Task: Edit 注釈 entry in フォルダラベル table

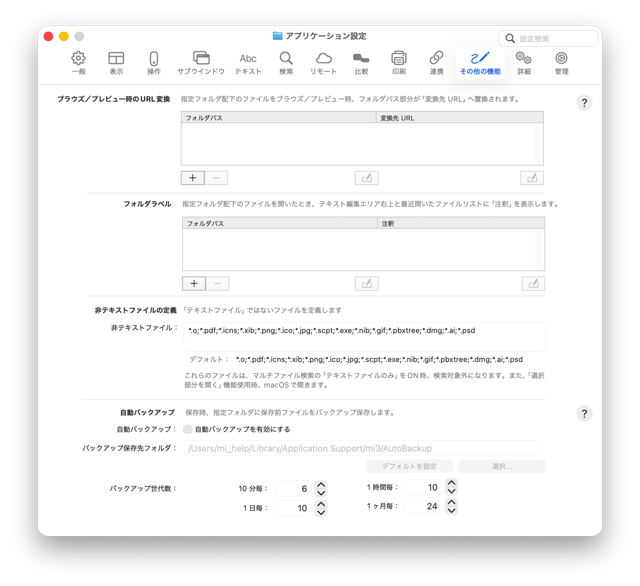Action: pyautogui.click(x=533, y=284)
